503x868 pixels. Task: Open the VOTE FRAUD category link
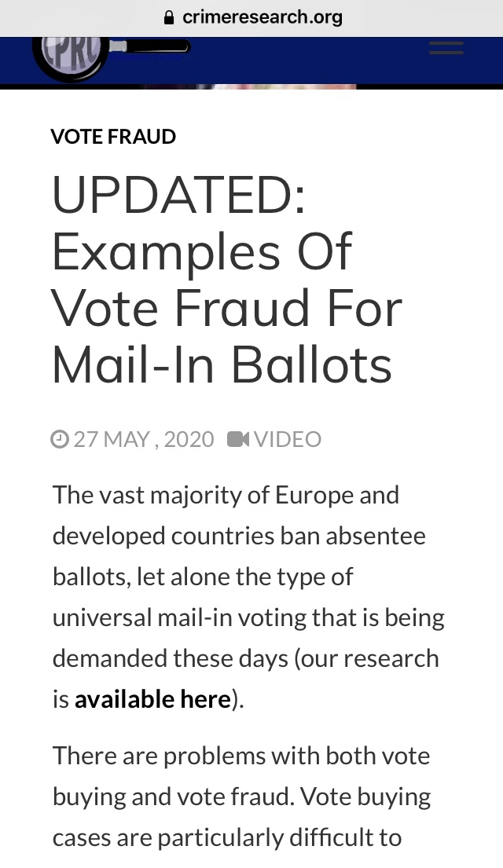point(113,137)
